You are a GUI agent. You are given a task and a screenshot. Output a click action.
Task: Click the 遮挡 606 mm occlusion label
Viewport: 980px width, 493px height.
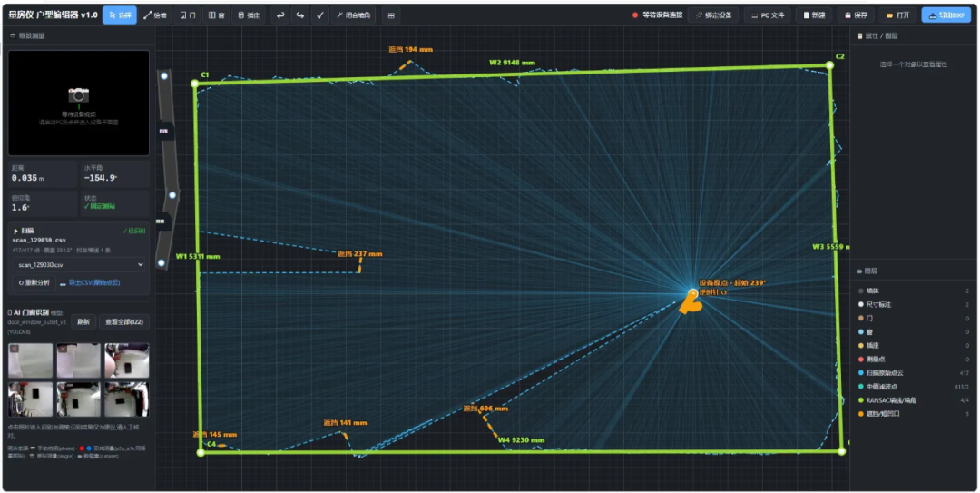tap(485, 409)
